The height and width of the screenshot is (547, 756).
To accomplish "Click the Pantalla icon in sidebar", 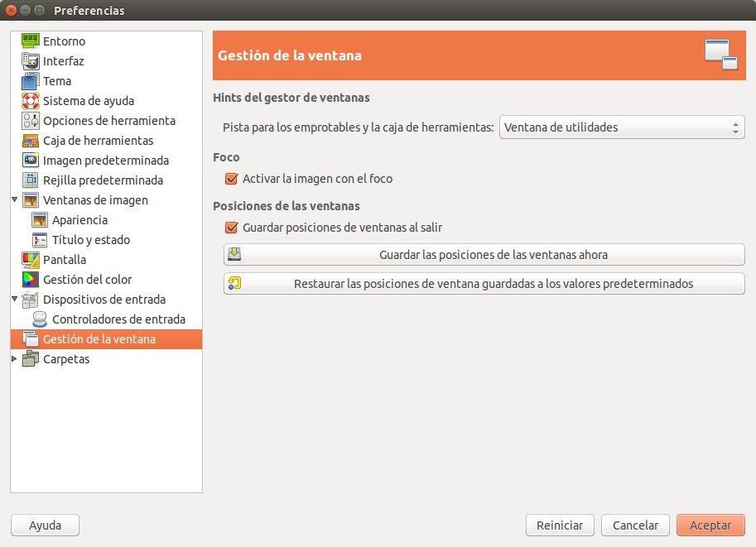I will (x=31, y=260).
